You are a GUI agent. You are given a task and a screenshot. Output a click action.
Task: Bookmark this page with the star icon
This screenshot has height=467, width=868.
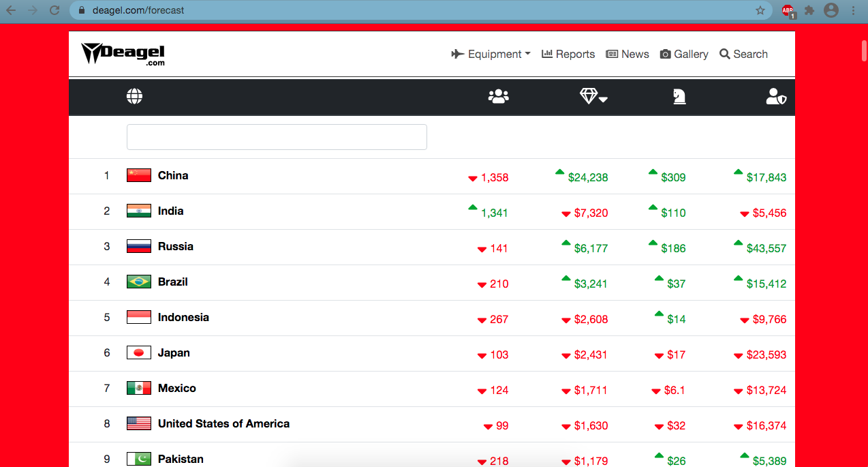click(760, 10)
